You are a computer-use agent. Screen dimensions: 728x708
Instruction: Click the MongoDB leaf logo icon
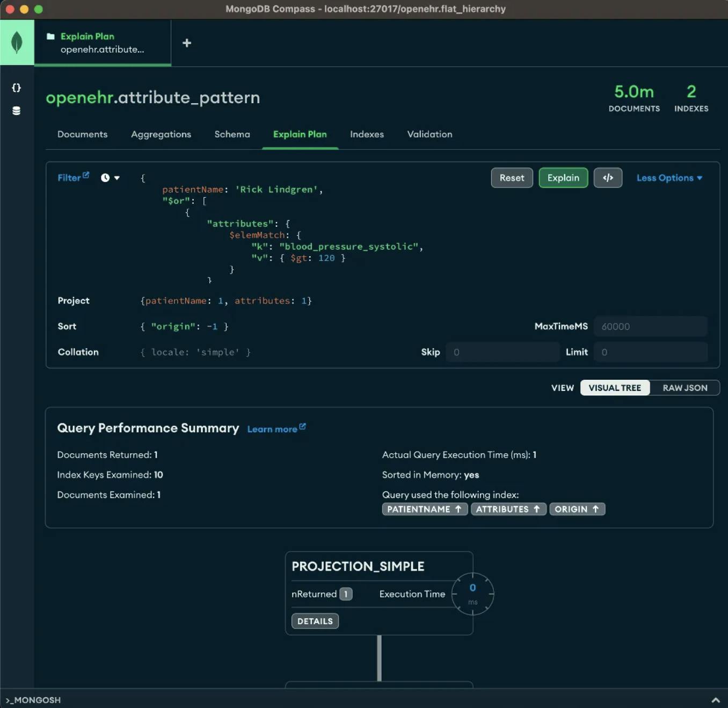click(x=17, y=42)
